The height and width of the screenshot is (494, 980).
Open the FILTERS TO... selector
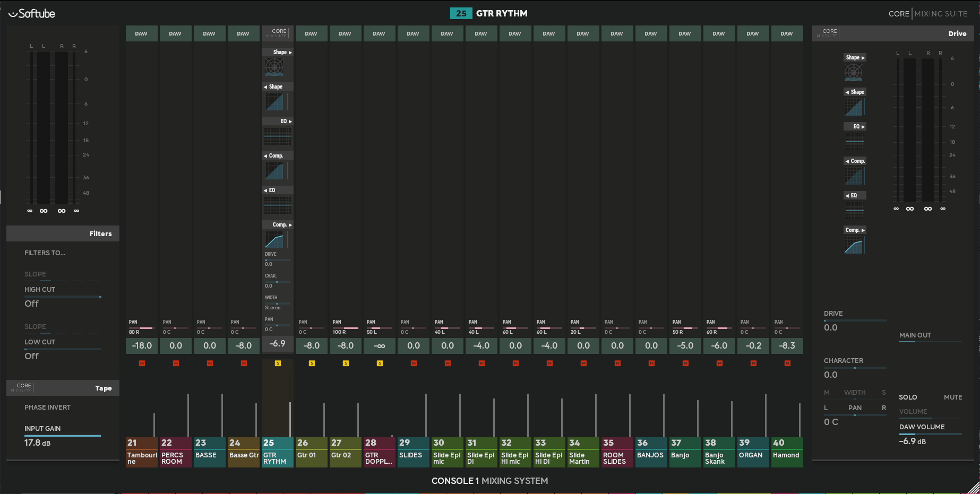[45, 253]
